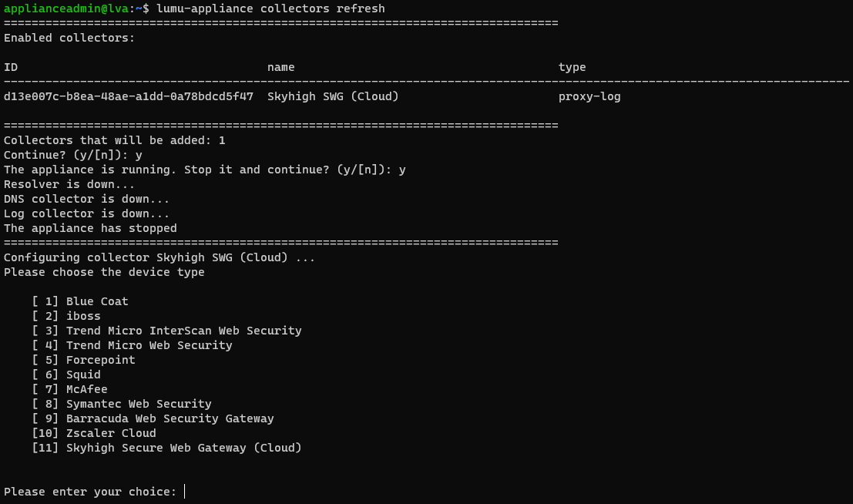
Task: Click the McAfee device type line
Action: (x=86, y=389)
